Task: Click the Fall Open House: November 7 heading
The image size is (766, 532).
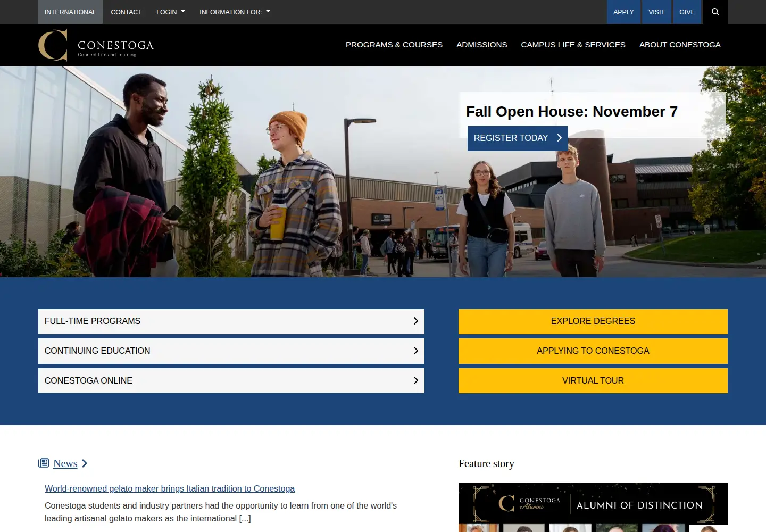Action: 572,111
